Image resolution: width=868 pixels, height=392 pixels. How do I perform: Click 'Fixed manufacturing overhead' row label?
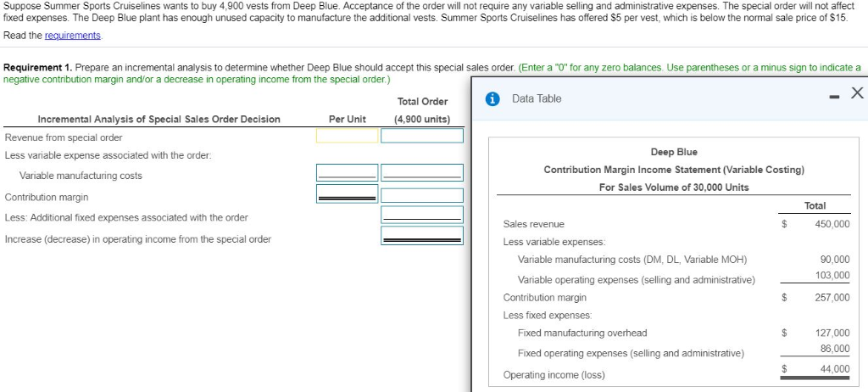pos(581,333)
